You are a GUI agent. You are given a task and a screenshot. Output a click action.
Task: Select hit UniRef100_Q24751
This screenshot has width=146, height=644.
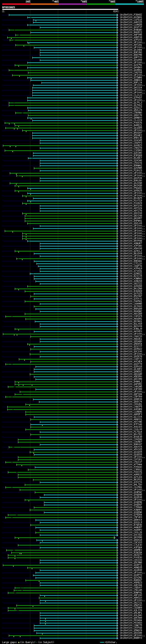131,65
